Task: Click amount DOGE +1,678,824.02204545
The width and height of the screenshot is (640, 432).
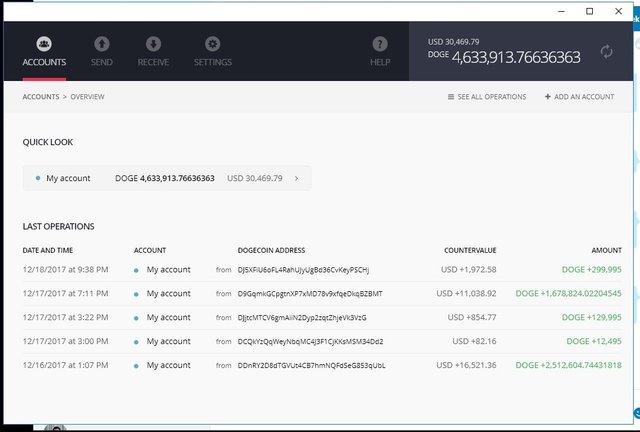Action: [x=569, y=293]
